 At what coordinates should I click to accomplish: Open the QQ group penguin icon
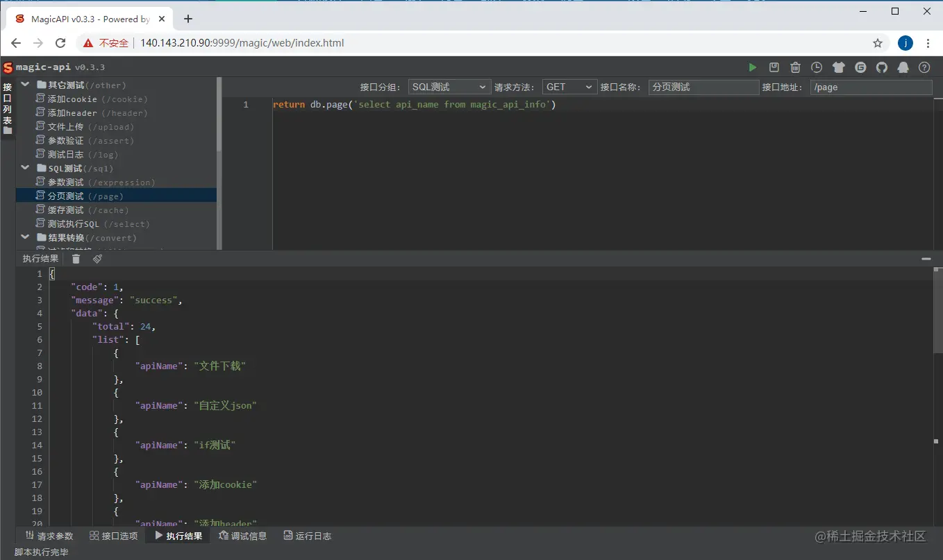click(x=903, y=67)
